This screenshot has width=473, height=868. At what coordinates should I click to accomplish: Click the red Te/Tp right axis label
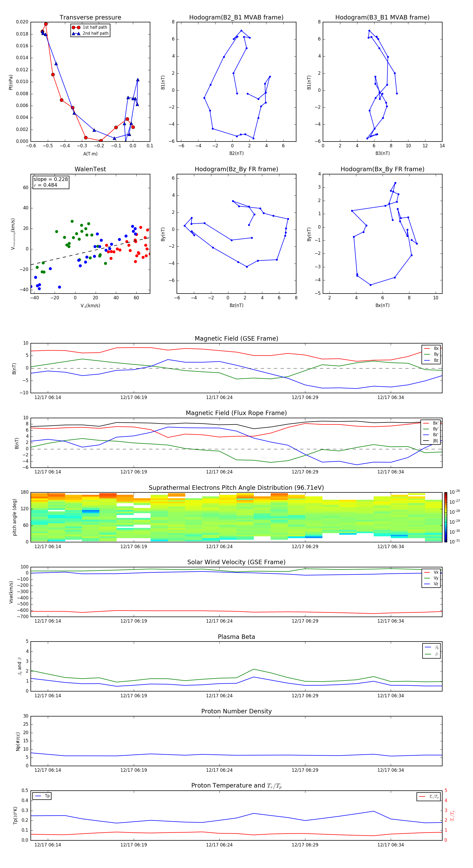(453, 815)
